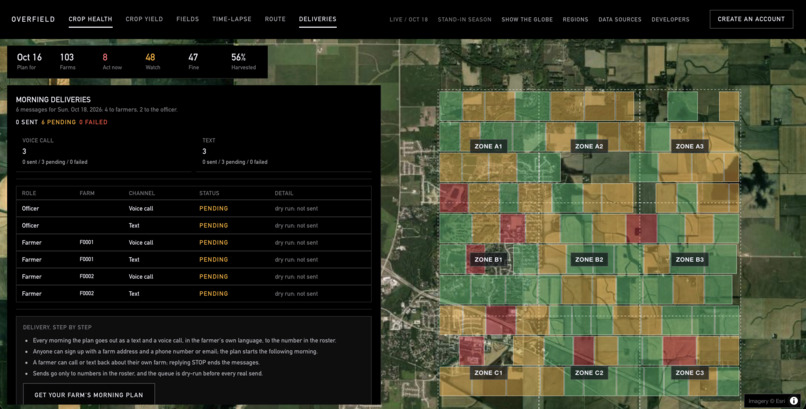Click the Voice Call summary card
Screen dimensions: 806x409
(103, 151)
